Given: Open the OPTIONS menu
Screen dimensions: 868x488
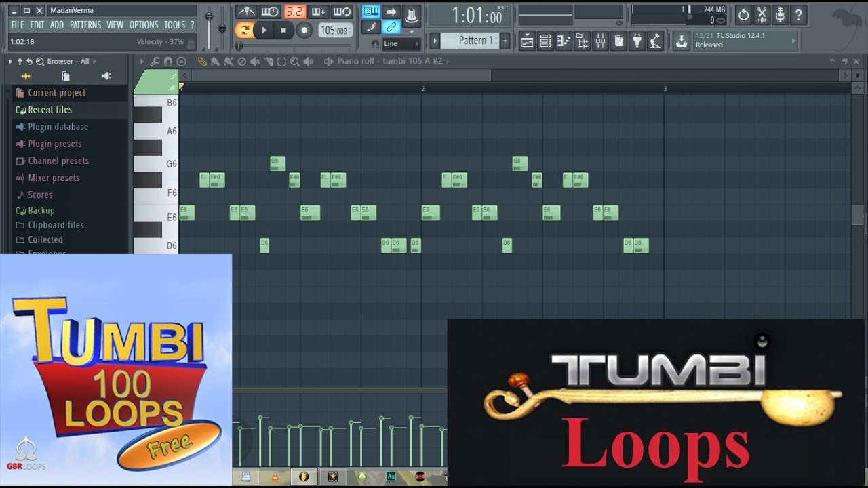Looking at the screenshot, I should (x=144, y=25).
